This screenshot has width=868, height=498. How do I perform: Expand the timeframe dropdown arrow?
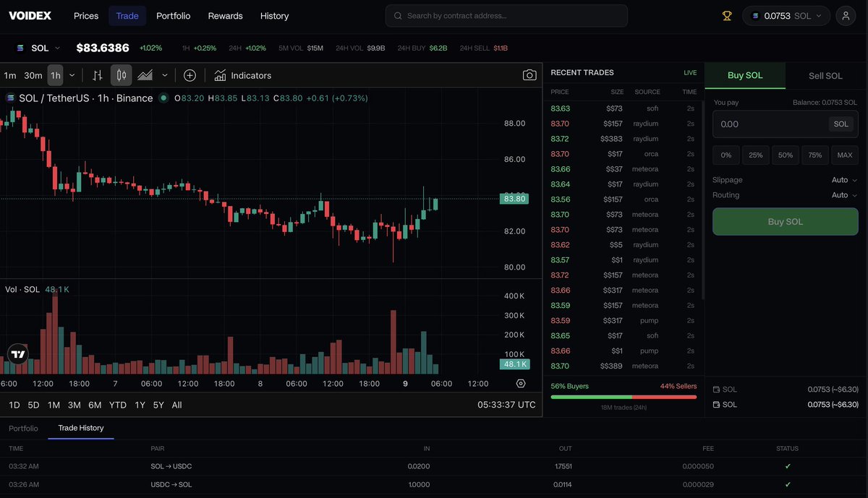click(x=72, y=75)
